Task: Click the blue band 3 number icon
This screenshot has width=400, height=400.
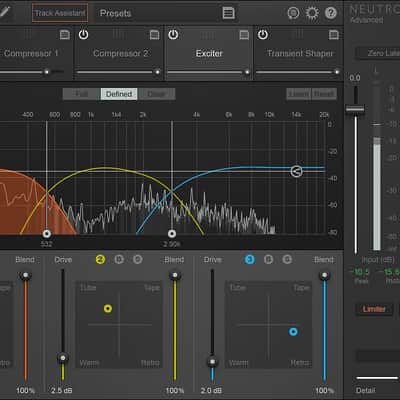Action: pyautogui.click(x=250, y=259)
